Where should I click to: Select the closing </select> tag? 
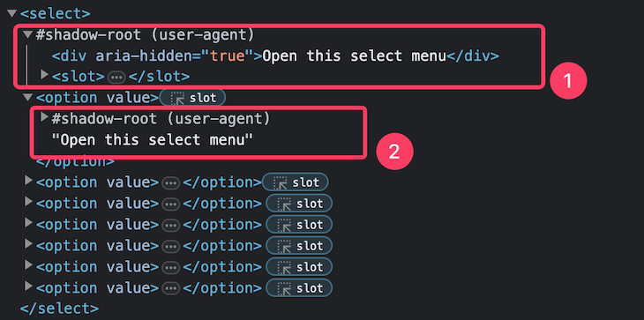[60, 309]
